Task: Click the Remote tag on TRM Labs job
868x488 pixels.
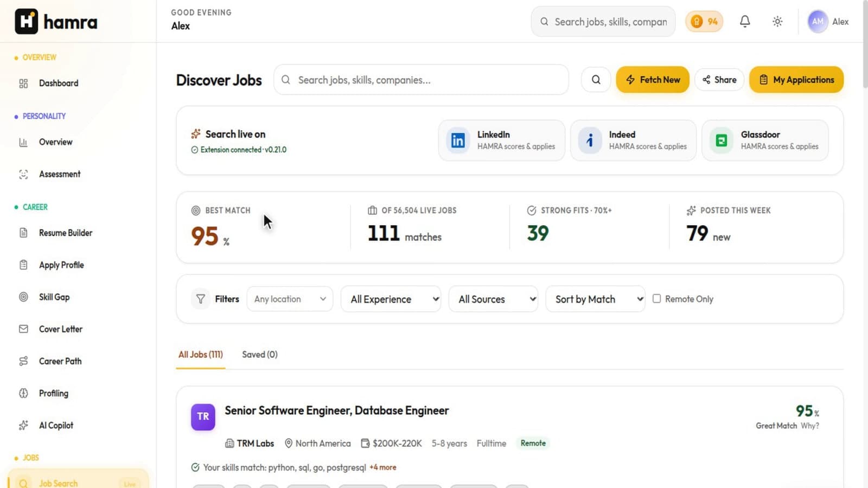Action: click(x=533, y=443)
